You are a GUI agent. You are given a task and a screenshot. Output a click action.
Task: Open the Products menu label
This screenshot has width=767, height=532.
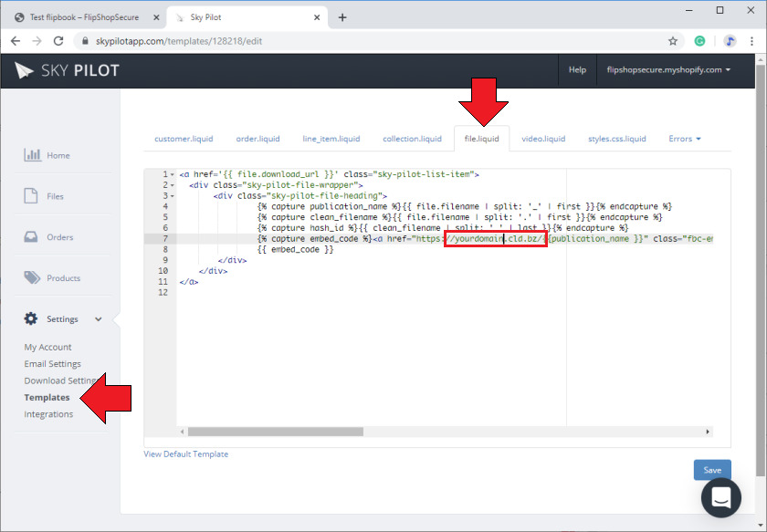[64, 278]
